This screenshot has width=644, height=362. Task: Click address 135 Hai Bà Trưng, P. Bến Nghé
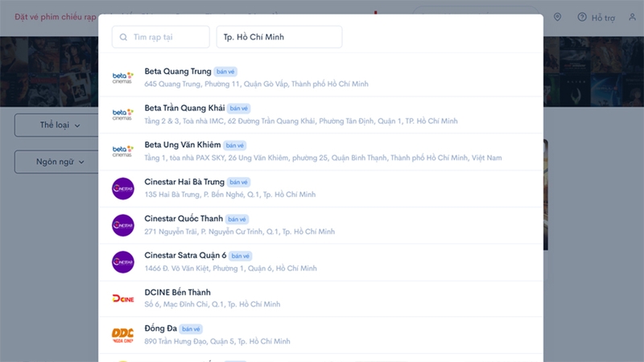pyautogui.click(x=230, y=195)
